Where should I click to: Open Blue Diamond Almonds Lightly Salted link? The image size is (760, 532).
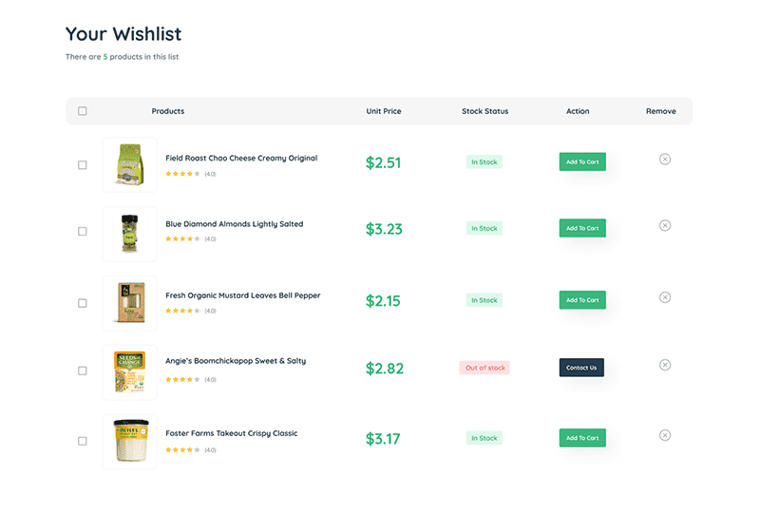[x=234, y=224]
